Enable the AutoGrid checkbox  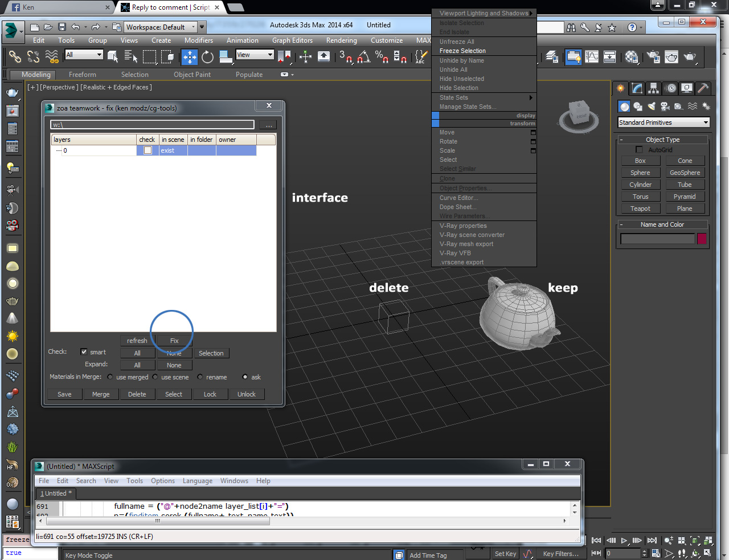639,150
